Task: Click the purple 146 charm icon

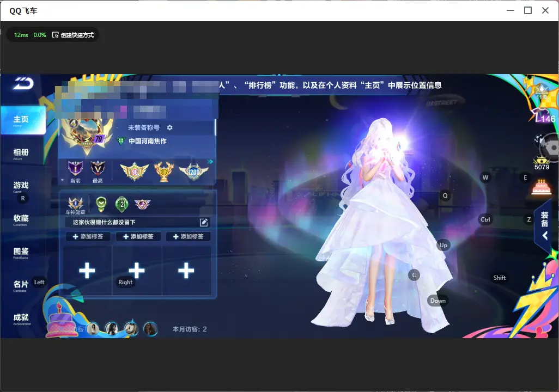Action: (543, 116)
